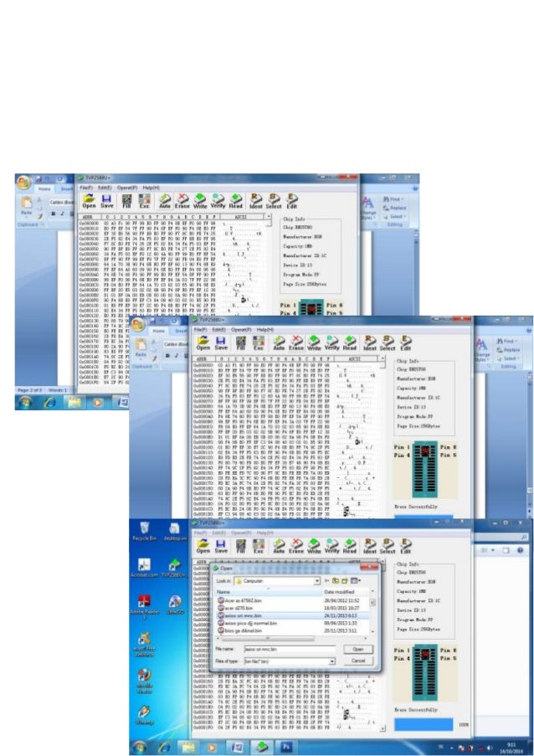Switch to Home tab in top screenshot's Word
Viewport: 534px width, 756px height.
coord(44,189)
